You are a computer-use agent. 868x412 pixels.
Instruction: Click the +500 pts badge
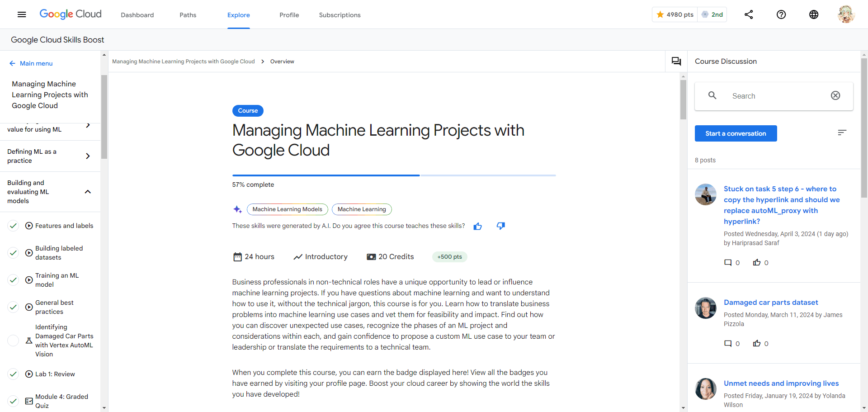click(450, 257)
